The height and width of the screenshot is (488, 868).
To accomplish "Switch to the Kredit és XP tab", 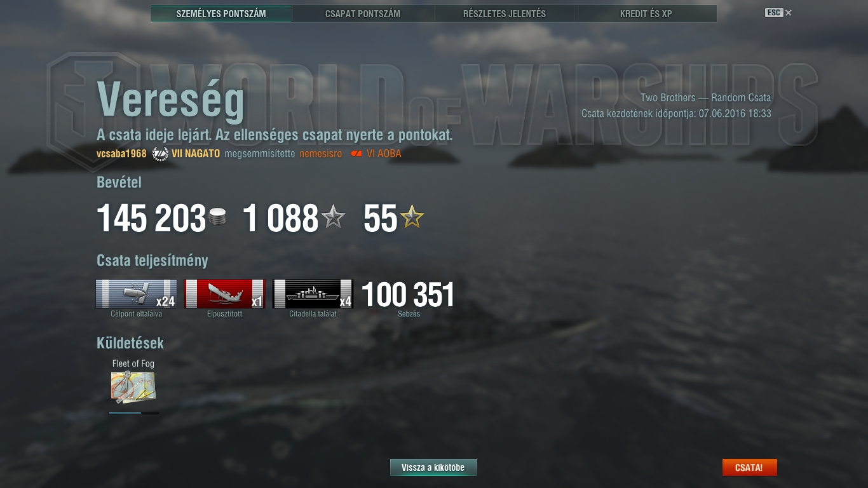I will [x=646, y=13].
